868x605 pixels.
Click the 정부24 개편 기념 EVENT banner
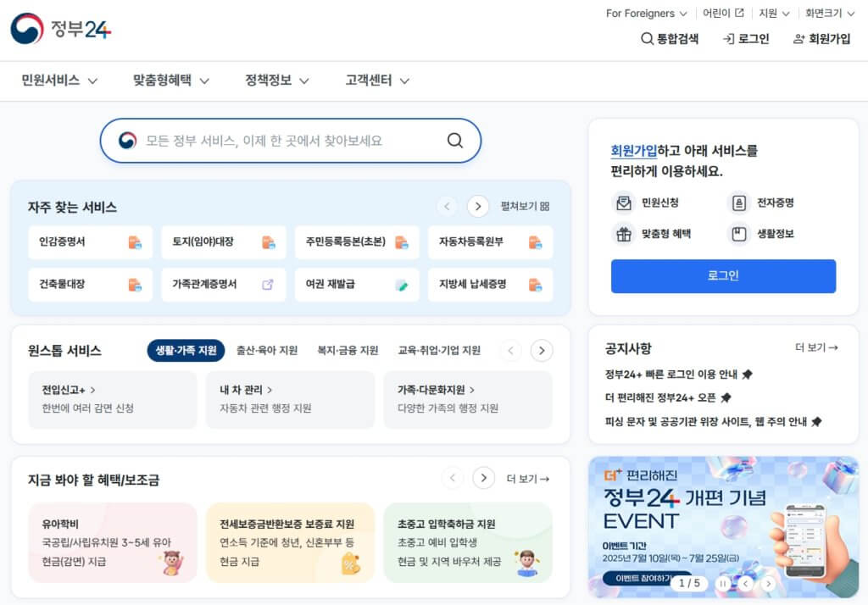pyautogui.click(x=724, y=526)
